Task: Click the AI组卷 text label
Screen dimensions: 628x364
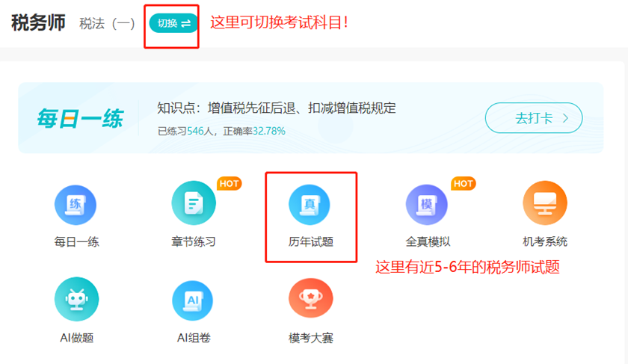Action: pyautogui.click(x=194, y=338)
